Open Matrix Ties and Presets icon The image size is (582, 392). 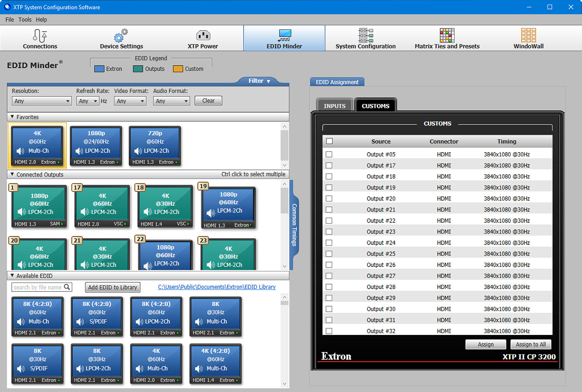[x=447, y=36]
